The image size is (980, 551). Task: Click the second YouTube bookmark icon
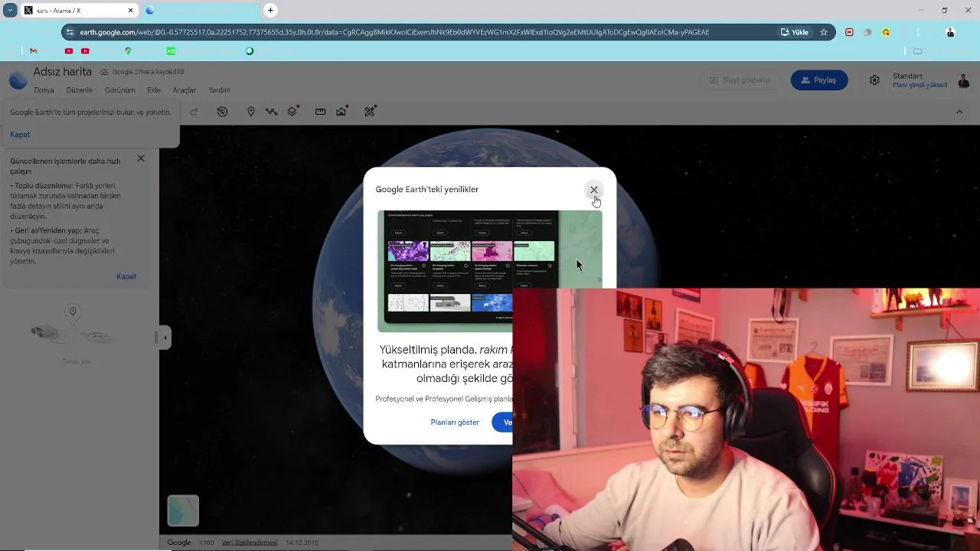pos(85,51)
